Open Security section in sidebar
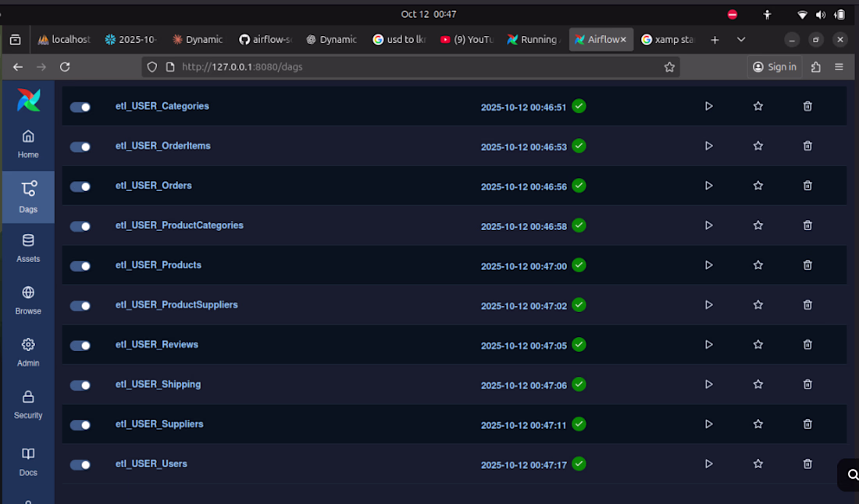859x504 pixels. (x=28, y=404)
